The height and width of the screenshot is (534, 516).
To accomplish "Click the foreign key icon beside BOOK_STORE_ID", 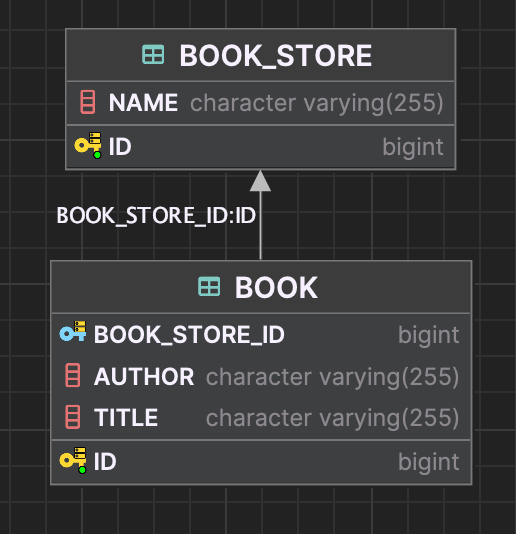I will coord(73,331).
